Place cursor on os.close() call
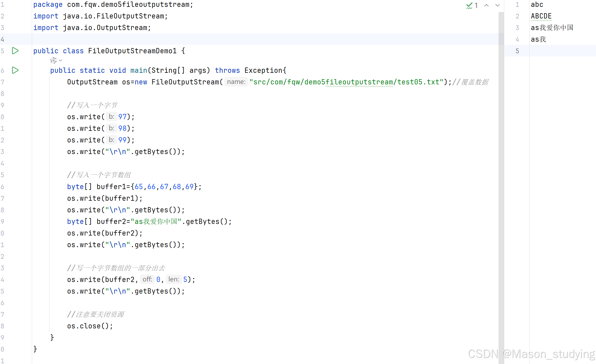 tap(90, 326)
